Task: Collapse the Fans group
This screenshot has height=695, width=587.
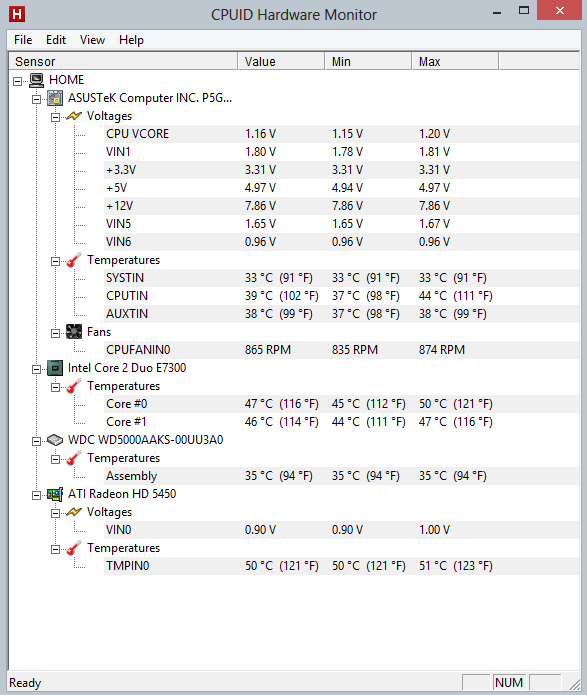Action: (x=55, y=333)
